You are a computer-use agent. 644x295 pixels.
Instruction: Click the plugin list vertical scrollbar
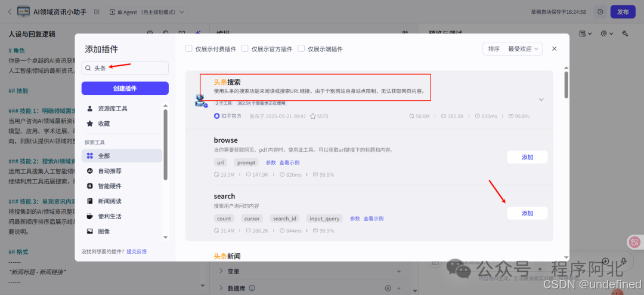[566, 85]
